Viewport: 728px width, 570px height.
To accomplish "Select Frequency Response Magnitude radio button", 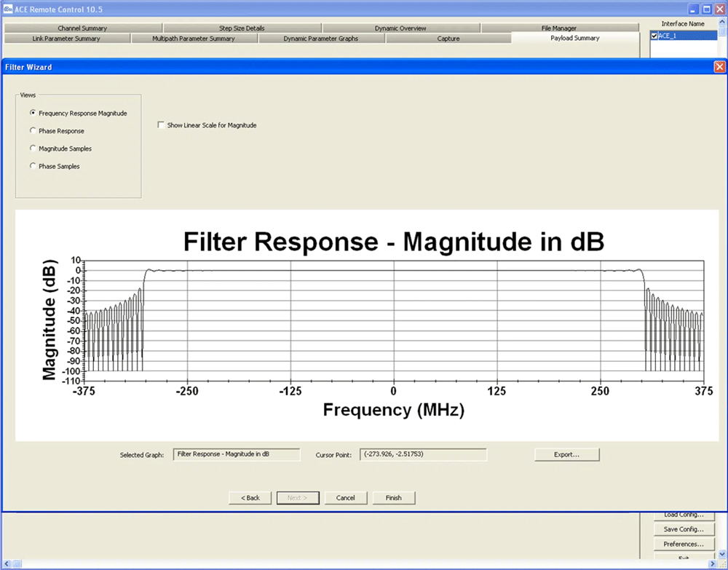I will [x=33, y=114].
